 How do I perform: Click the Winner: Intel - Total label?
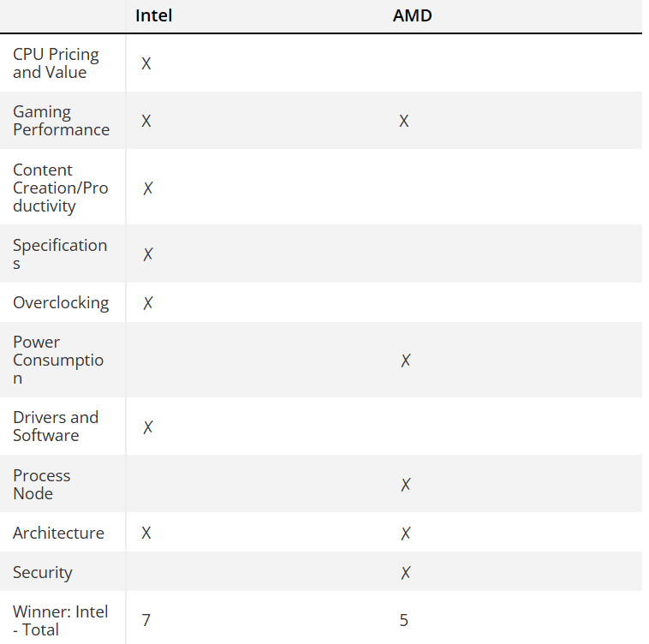point(60,620)
